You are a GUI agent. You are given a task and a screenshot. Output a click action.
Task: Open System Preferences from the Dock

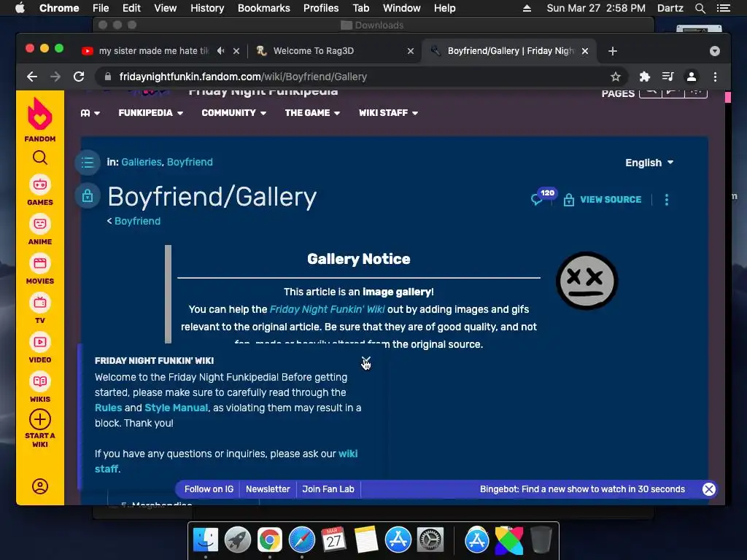pos(430,540)
